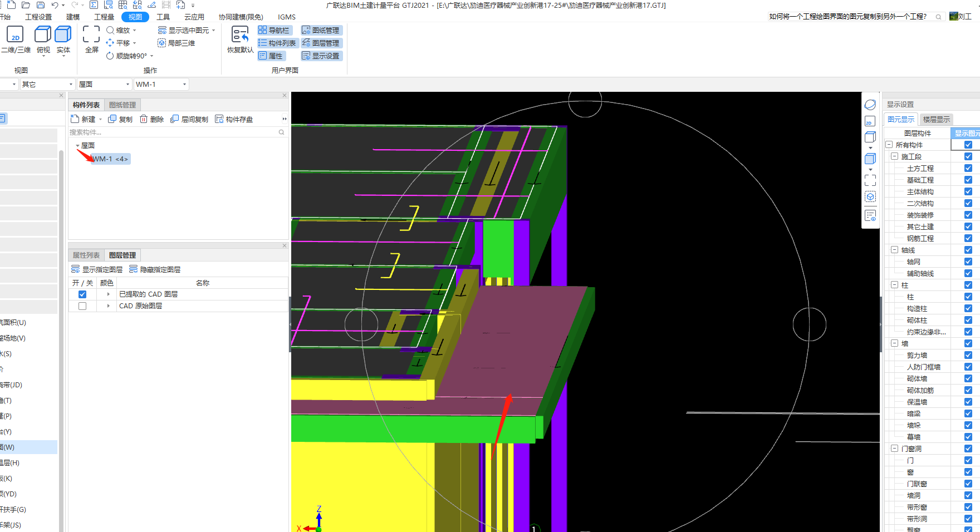The width and height of the screenshot is (980, 532).
Task: Open the WM-1 component dropdown
Action: [161, 84]
